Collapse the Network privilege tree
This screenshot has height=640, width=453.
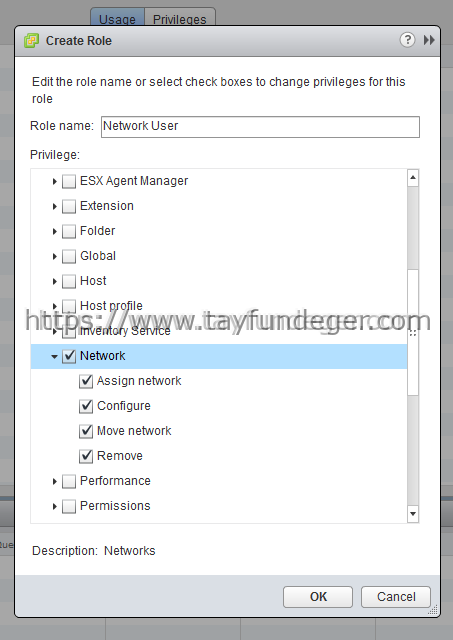point(54,356)
